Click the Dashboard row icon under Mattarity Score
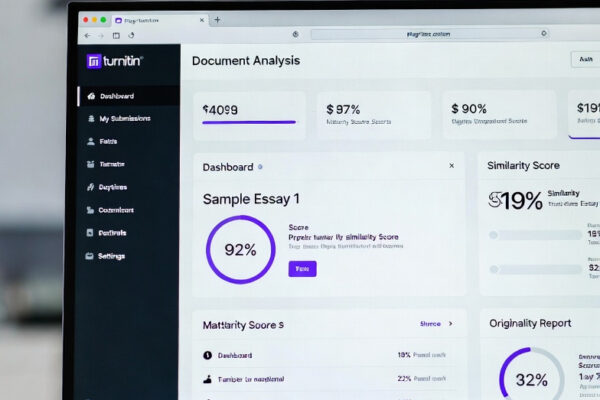The height and width of the screenshot is (400, 600). (207, 355)
